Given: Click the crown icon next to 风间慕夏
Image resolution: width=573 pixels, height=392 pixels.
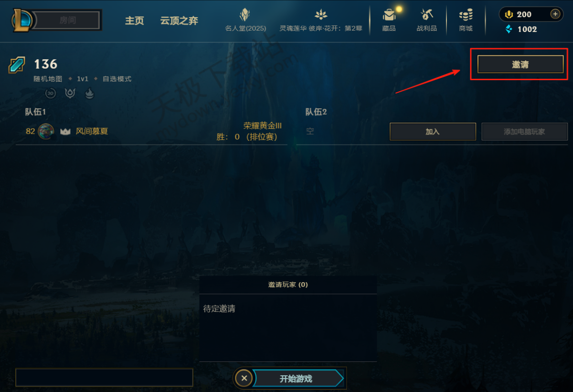Looking at the screenshot, I should 65,131.
